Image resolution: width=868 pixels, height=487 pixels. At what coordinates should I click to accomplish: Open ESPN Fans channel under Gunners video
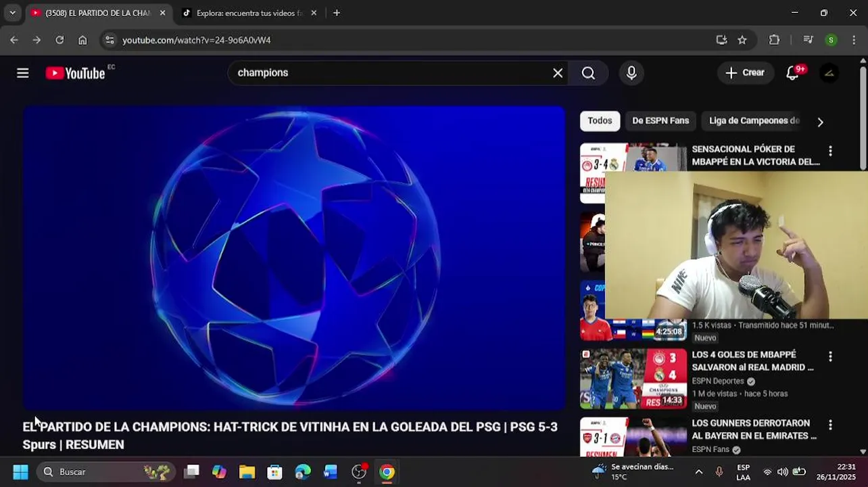click(710, 450)
